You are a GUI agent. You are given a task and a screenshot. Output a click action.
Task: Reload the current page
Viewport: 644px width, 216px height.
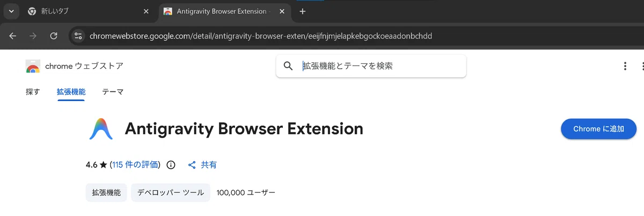(x=54, y=36)
